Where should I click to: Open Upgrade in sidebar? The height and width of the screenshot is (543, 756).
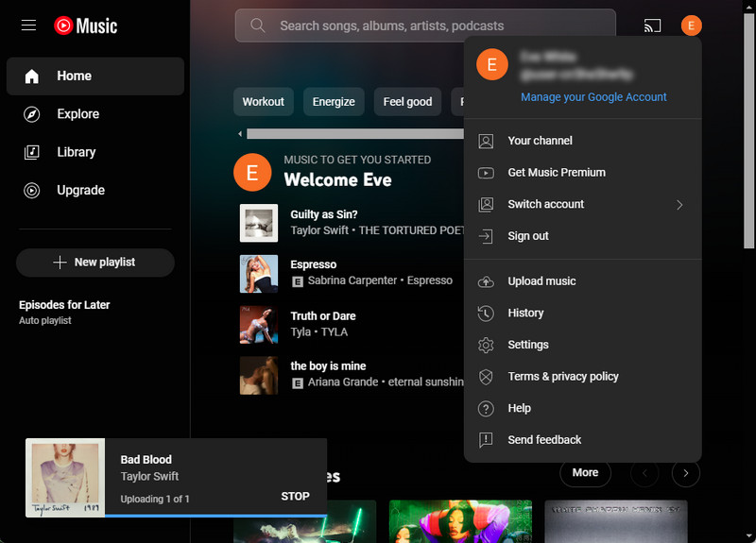coord(95,191)
